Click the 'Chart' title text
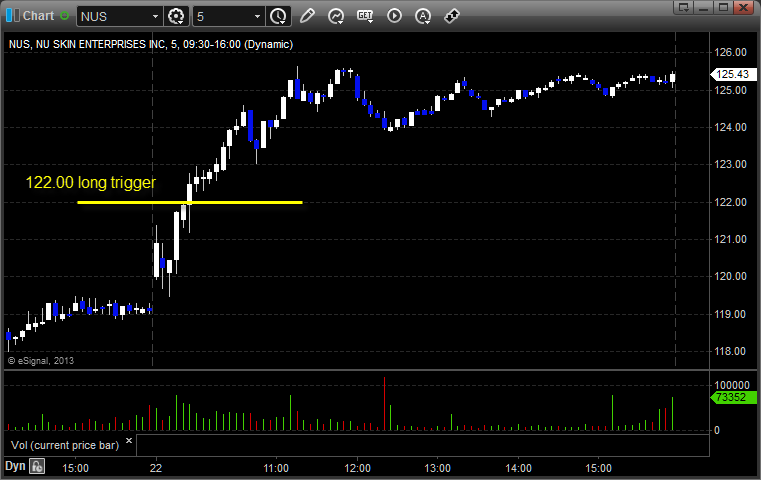761x480 pixels. [38, 16]
